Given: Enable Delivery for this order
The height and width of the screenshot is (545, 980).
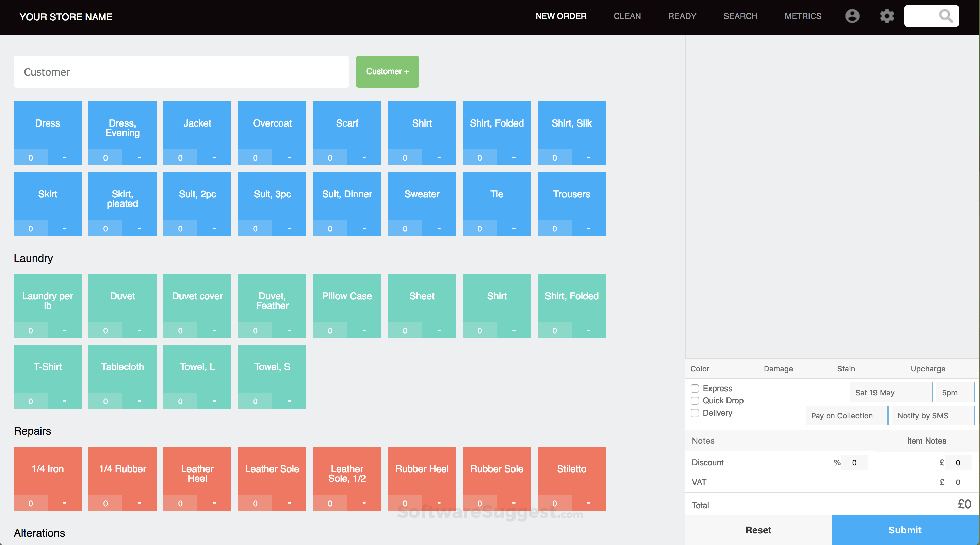Looking at the screenshot, I should click(x=695, y=413).
